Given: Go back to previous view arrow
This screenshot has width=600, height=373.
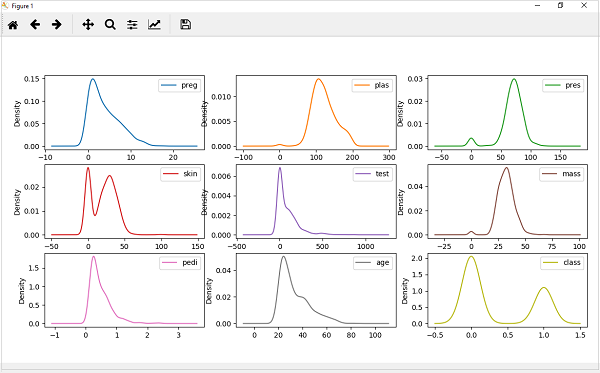Looking at the screenshot, I should tap(35, 25).
